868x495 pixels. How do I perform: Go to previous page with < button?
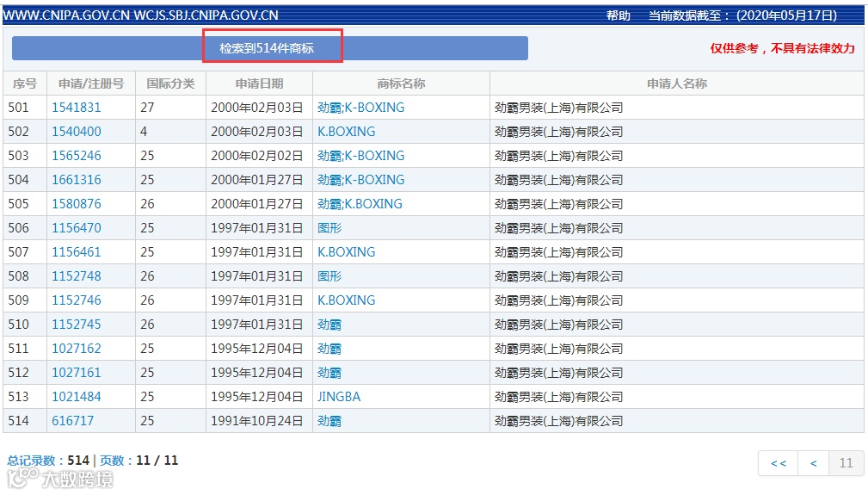[x=813, y=463]
